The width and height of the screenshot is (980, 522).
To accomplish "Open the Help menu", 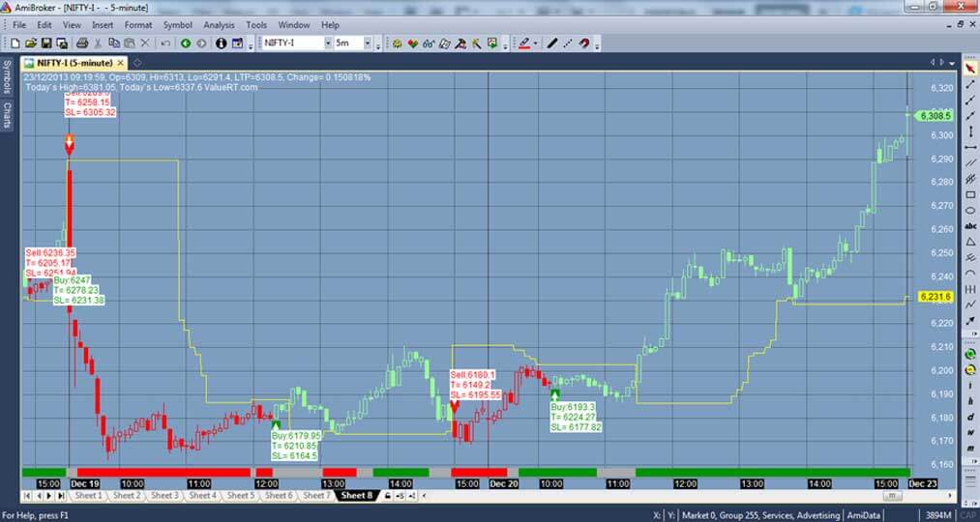I will click(x=330, y=25).
